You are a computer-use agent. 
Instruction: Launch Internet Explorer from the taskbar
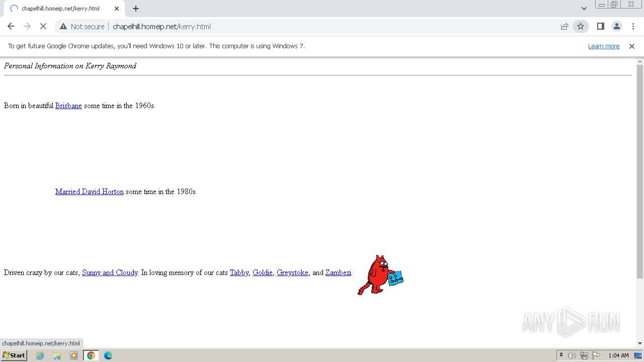pos(40,355)
